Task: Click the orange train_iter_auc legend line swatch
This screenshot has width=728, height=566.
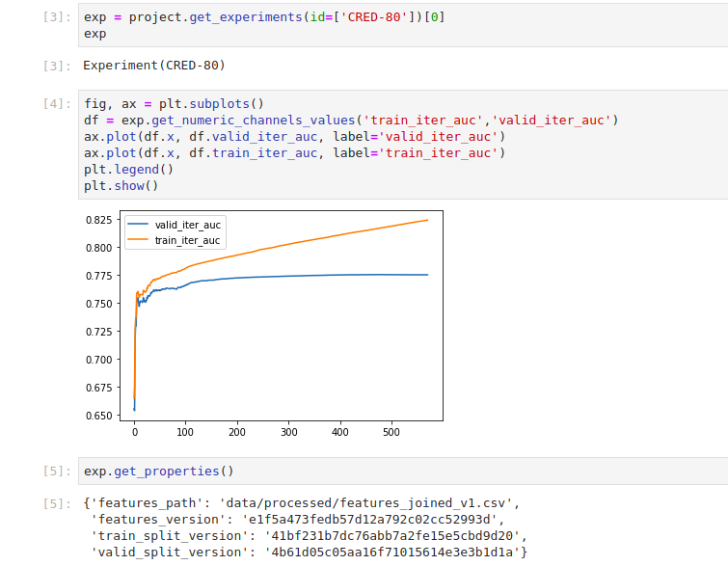Action: coord(138,239)
